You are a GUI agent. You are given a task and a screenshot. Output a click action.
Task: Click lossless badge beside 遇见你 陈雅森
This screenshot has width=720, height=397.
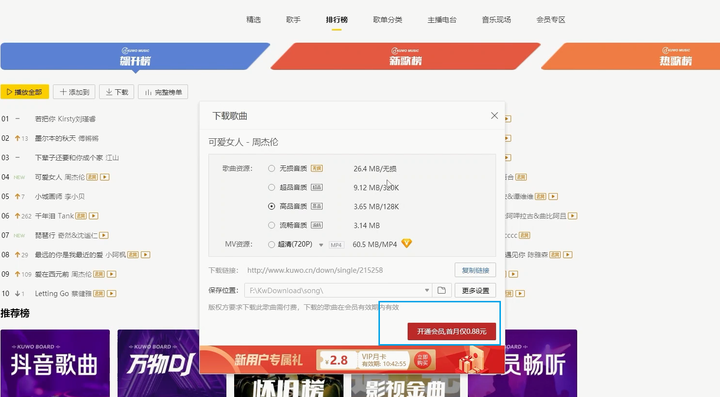(x=555, y=255)
